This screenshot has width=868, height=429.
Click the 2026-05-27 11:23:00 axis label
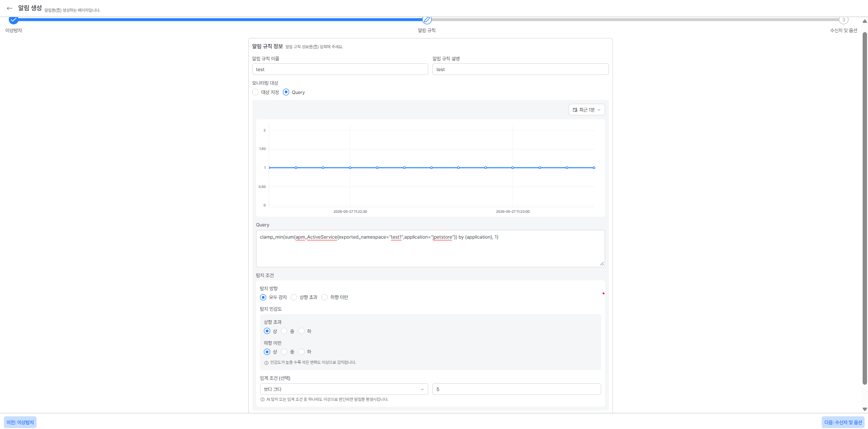pos(513,211)
